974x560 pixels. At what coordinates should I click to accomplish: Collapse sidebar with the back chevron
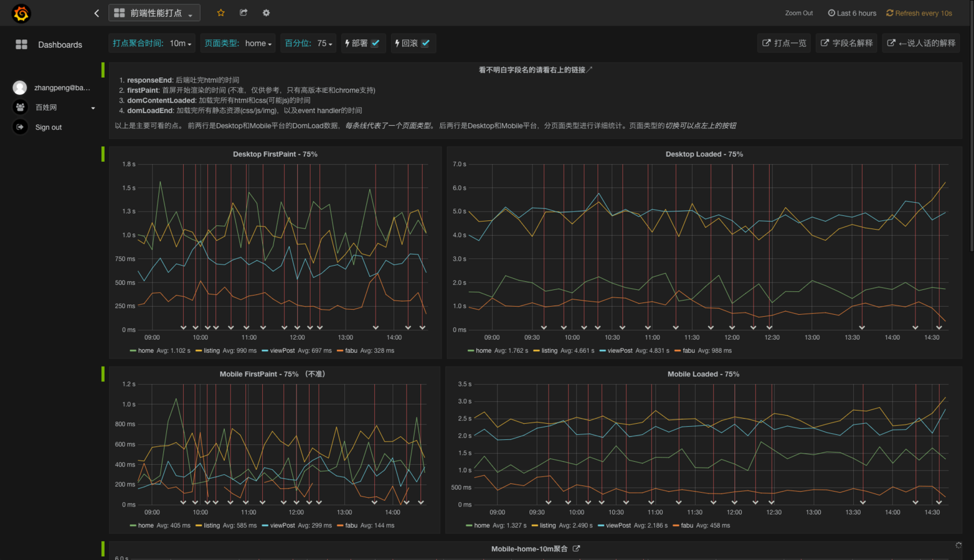97,13
